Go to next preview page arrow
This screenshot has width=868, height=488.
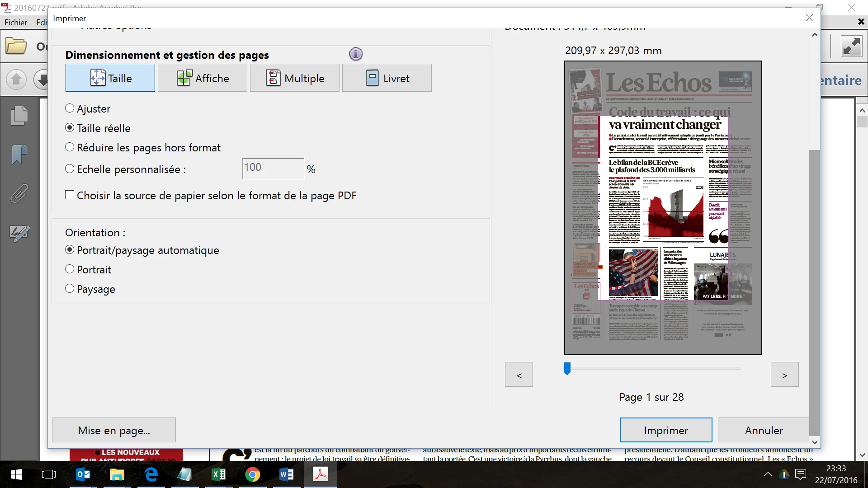tap(784, 375)
